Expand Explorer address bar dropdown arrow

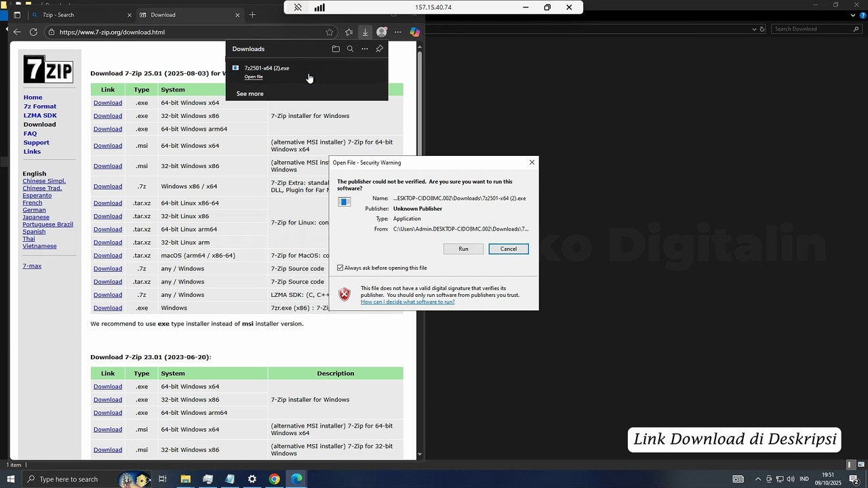(x=754, y=29)
